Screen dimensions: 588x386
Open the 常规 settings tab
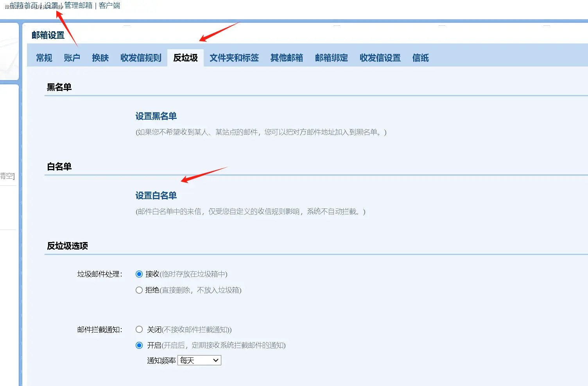[44, 58]
